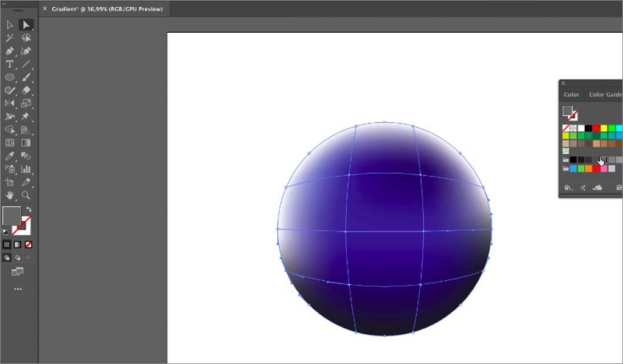Pick the Eyedropper tool
Image resolution: width=623 pixels, height=364 pixels.
click(x=9, y=155)
